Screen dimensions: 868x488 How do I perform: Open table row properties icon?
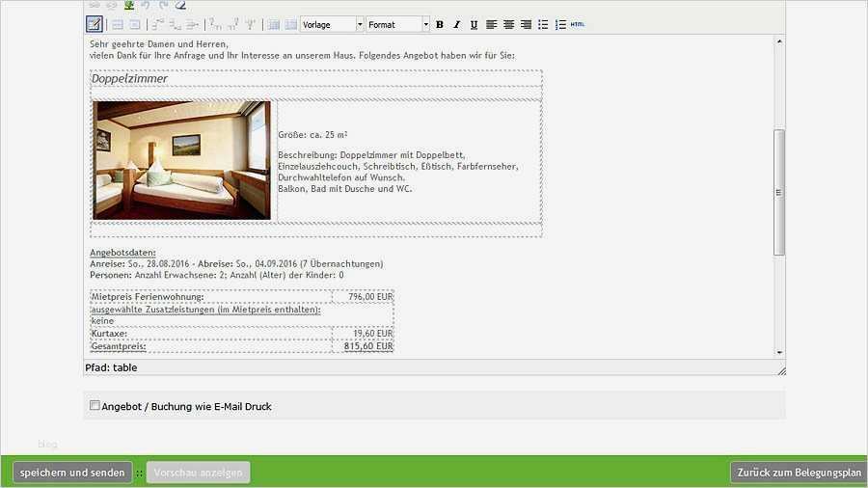tap(118, 25)
